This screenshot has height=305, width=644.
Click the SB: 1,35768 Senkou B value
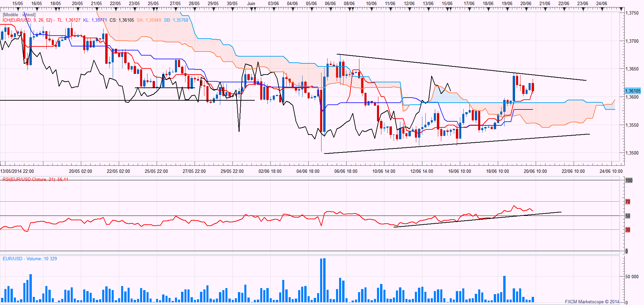coord(176,20)
